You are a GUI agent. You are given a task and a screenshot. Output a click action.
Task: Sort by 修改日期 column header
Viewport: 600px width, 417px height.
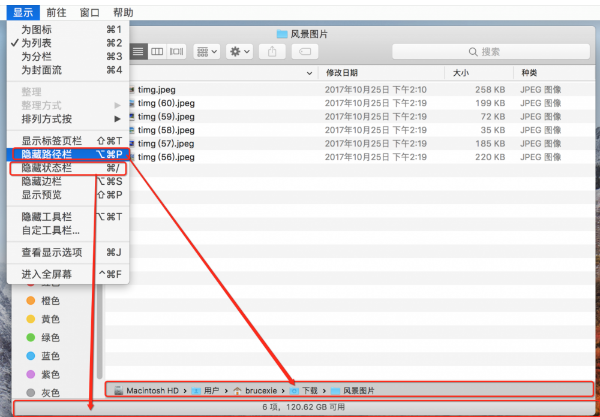click(x=381, y=73)
